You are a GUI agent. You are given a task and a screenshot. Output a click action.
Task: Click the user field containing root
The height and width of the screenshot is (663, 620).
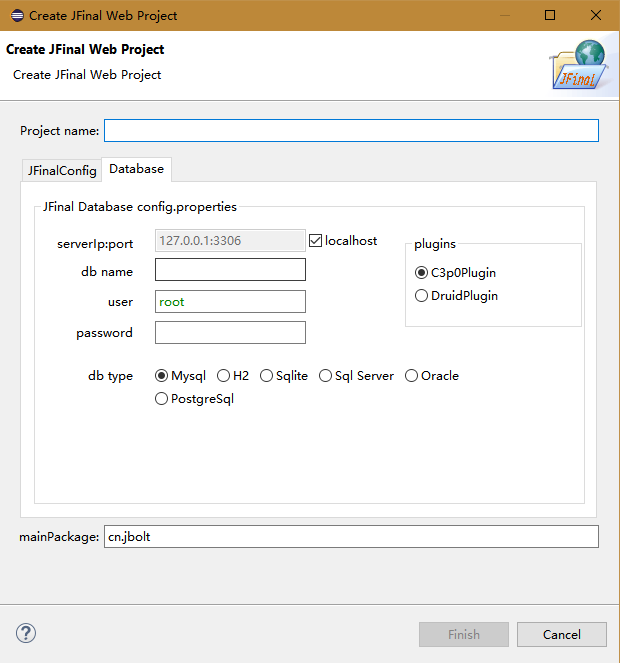coord(230,301)
